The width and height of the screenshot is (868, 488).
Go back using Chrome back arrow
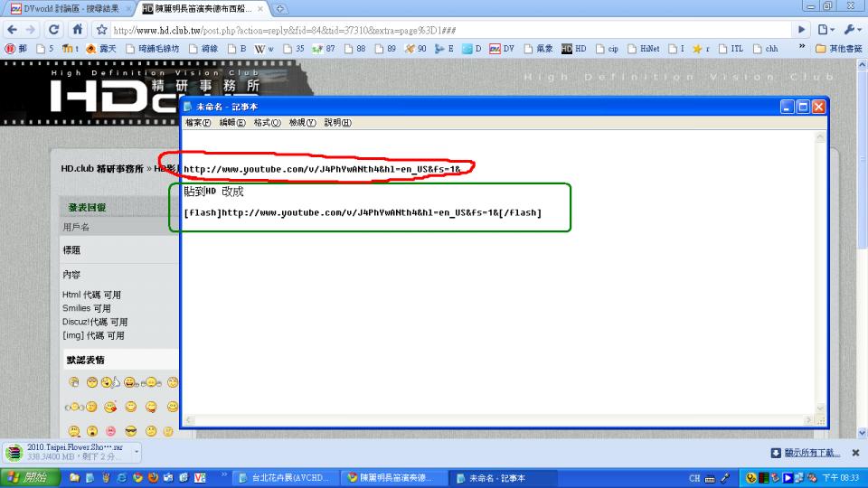[x=12, y=30]
